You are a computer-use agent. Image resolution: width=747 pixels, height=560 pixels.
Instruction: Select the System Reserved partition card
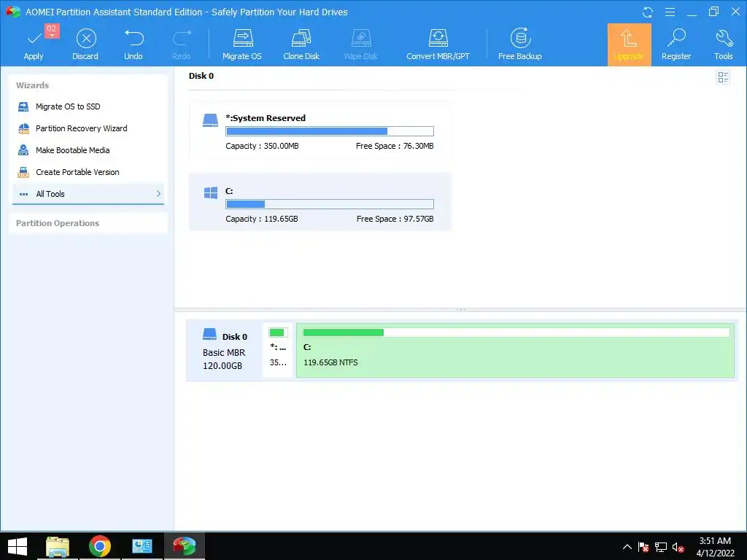coord(320,130)
